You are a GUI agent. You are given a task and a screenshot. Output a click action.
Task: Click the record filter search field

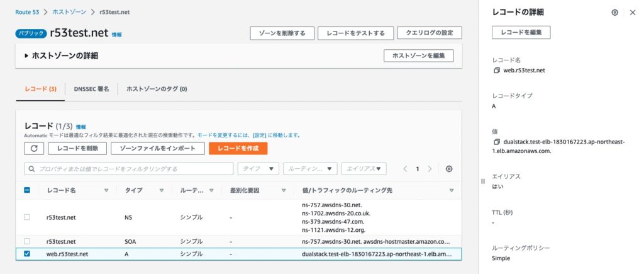pos(129,169)
